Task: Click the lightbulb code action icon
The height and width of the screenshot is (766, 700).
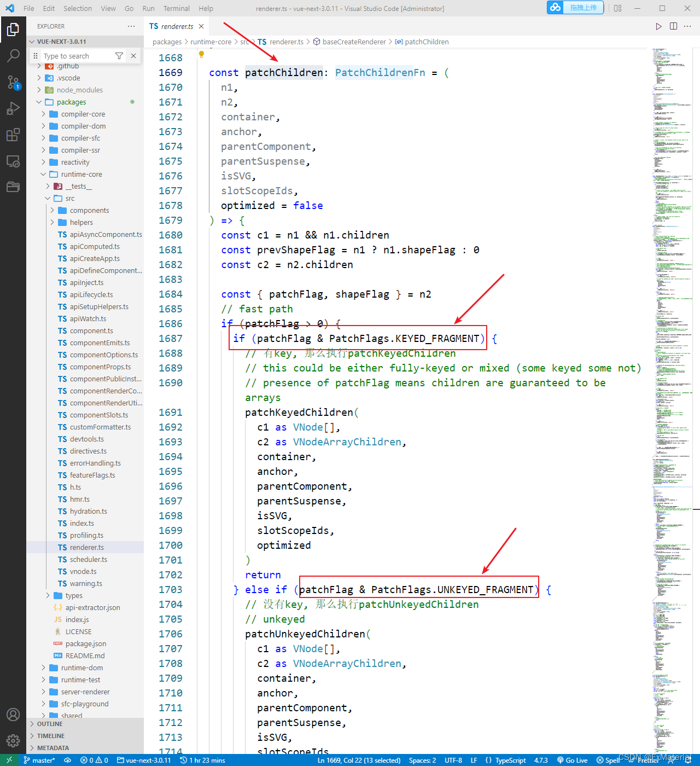Action: coord(201,54)
